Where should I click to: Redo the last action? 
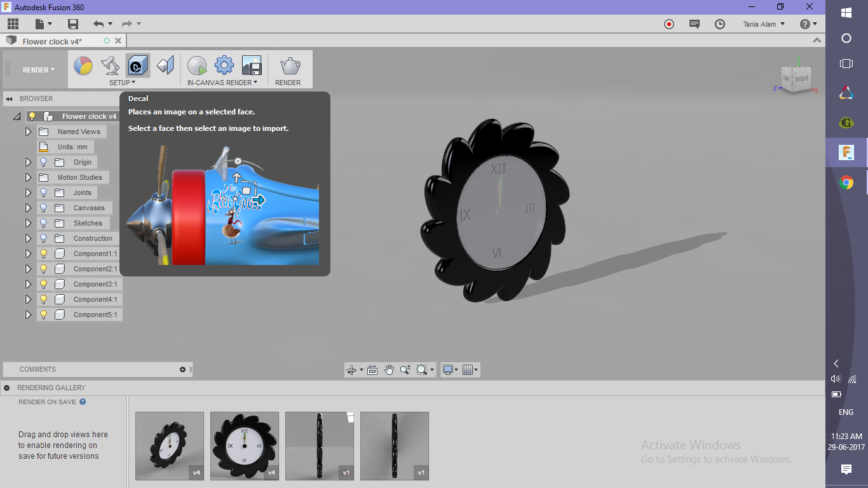click(126, 24)
